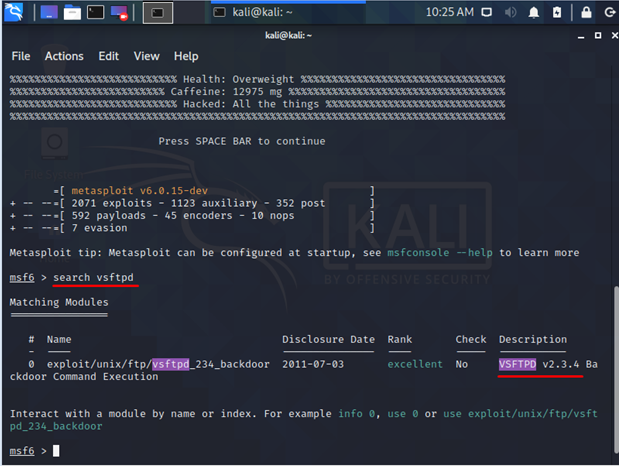Click the battery power tray icon
This screenshot has height=466, width=621.
click(x=557, y=13)
